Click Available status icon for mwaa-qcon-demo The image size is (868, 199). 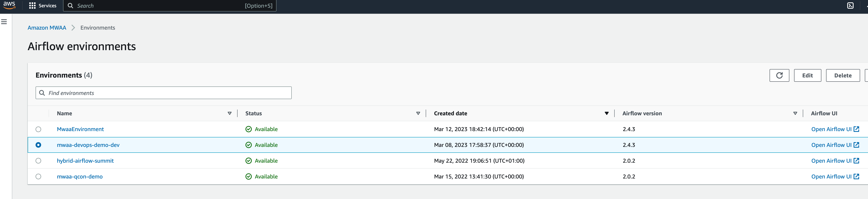pos(249,177)
